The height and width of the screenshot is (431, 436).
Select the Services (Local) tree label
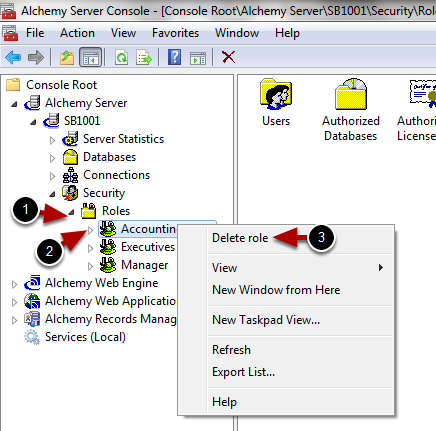click(85, 337)
